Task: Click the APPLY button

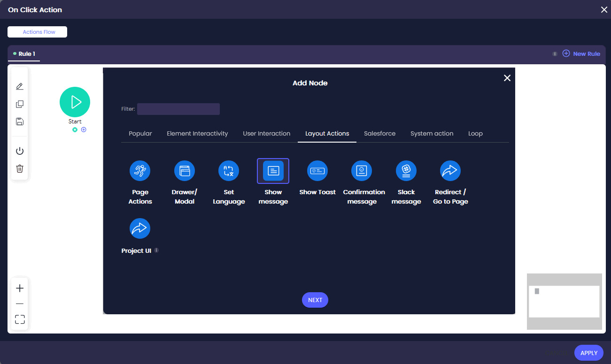Action: (x=589, y=353)
